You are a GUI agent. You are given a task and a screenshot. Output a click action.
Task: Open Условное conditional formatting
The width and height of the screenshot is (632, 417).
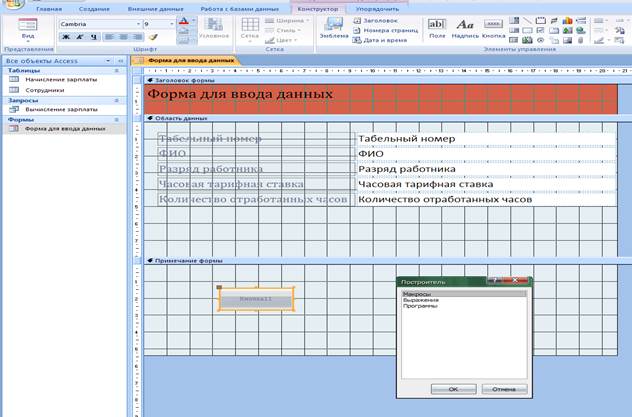(x=214, y=28)
